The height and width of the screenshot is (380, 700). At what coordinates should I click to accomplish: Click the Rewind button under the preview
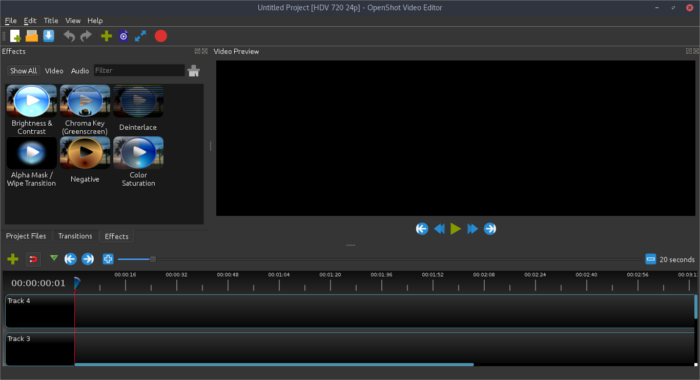(x=439, y=229)
